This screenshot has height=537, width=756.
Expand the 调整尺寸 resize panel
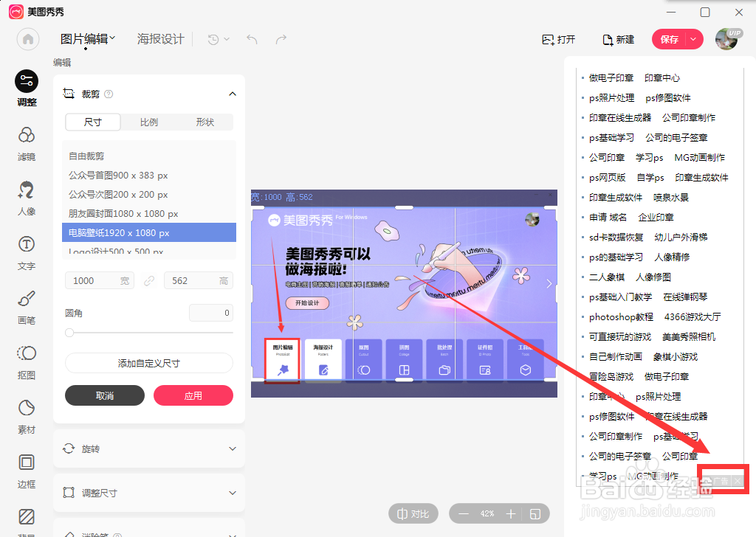(x=149, y=493)
